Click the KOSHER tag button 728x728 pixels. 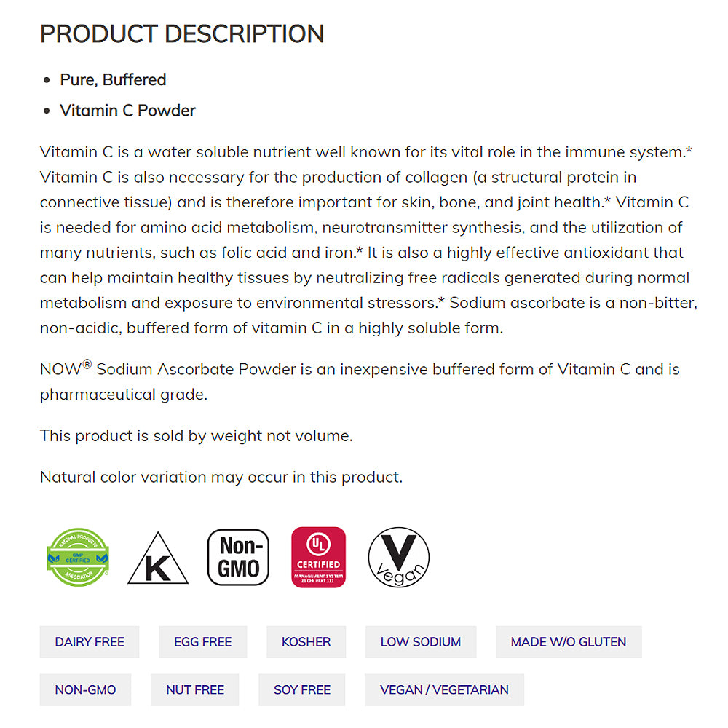(x=306, y=642)
